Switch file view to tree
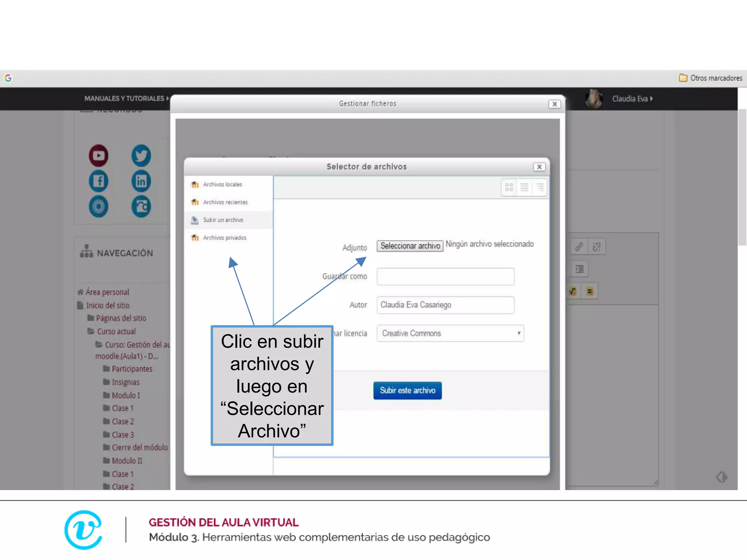 coord(539,187)
